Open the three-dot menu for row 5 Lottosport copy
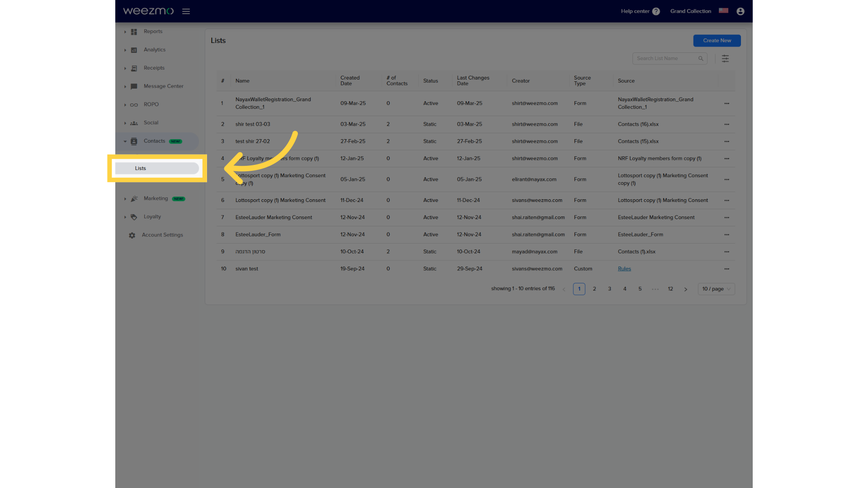The width and height of the screenshot is (868, 488). coord(726,179)
